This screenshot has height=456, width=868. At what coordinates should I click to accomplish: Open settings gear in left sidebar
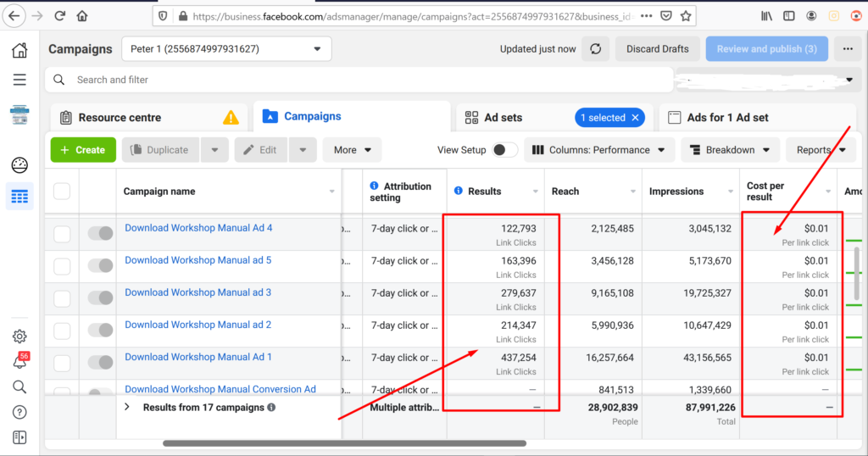(19, 337)
